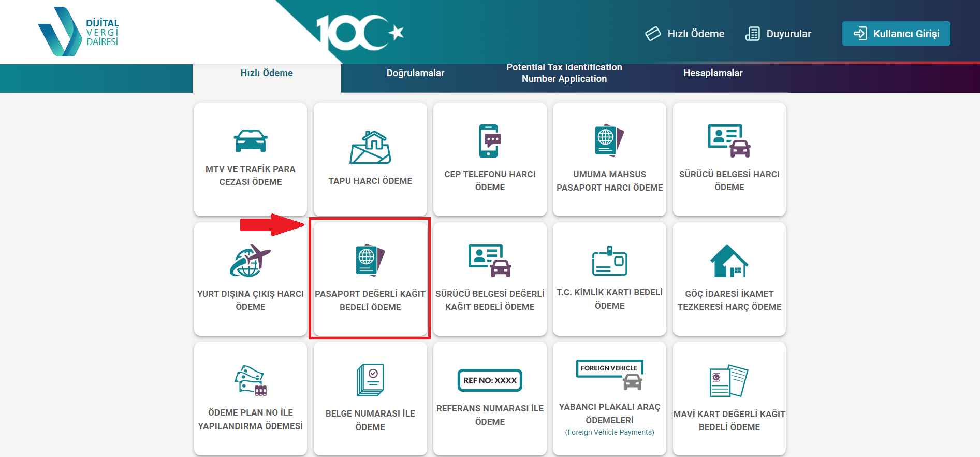980x457 pixels.
Task: Open Yabancı Plakalı Araç Ödemeleri text
Action: click(x=609, y=413)
